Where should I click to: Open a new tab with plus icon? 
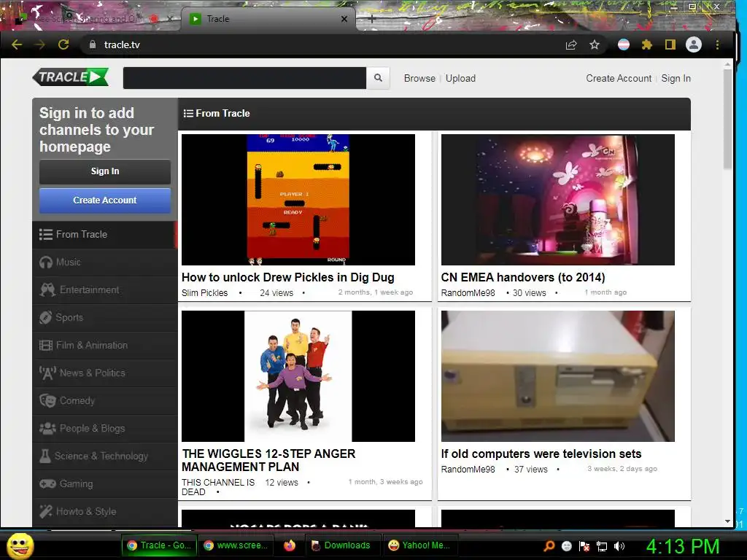click(372, 19)
